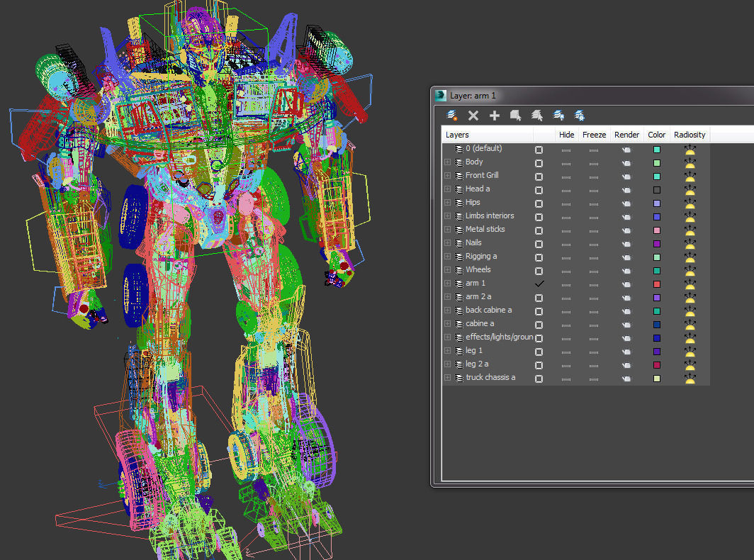This screenshot has width=754, height=560.
Task: Toggle render icon for Limbs interiors layer
Action: [x=626, y=218]
